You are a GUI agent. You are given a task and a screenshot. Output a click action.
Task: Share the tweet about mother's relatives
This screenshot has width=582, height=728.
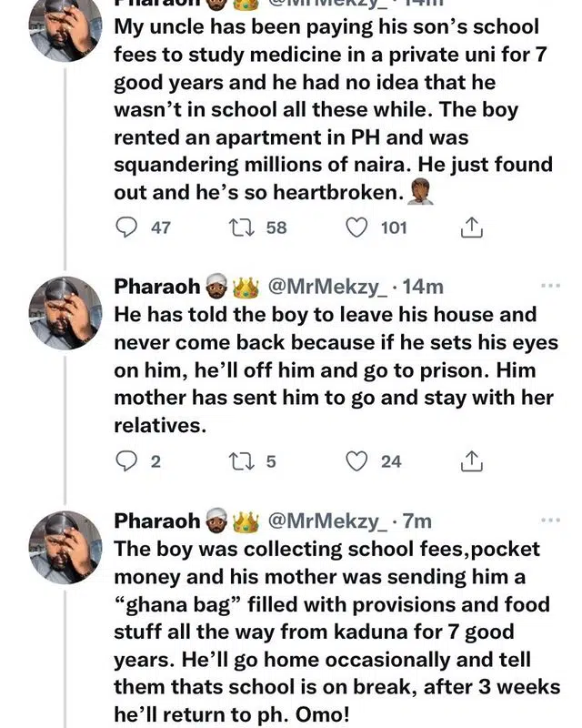pos(471,462)
